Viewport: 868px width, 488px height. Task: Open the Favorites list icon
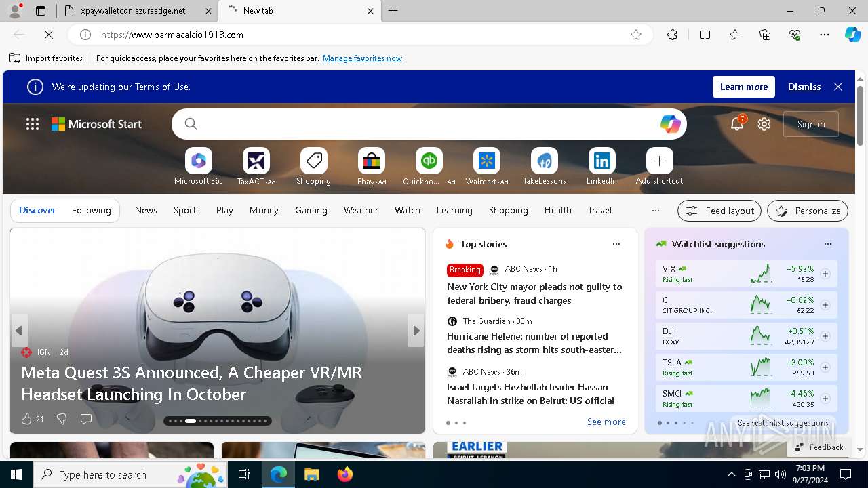click(x=735, y=35)
